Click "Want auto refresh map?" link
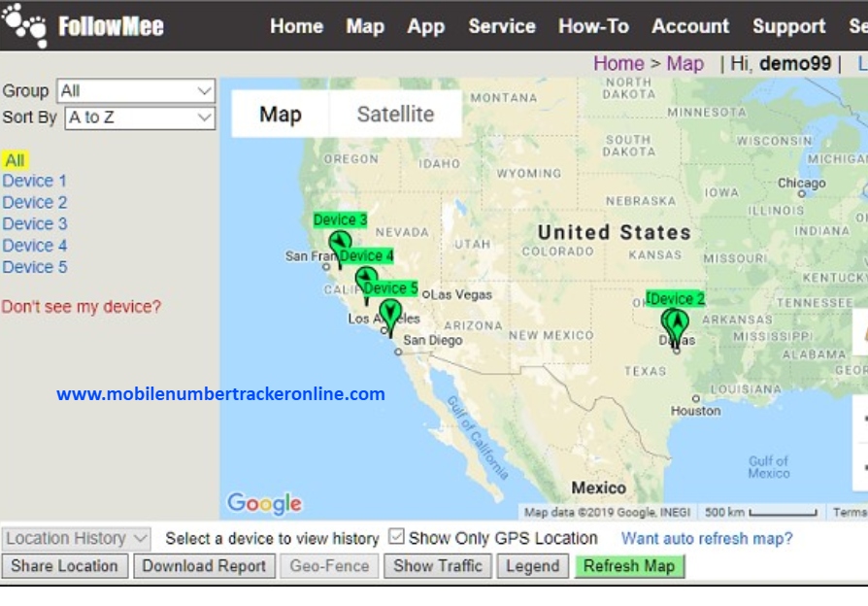The image size is (868, 606). [x=707, y=538]
